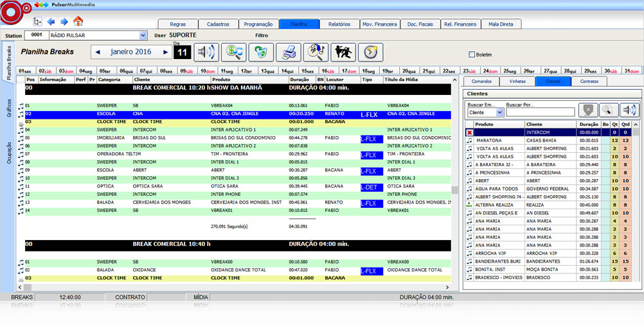Select the blue highlighted CNA 02, CNA JINGLE row
Screen dimensions: 644x326
point(238,114)
